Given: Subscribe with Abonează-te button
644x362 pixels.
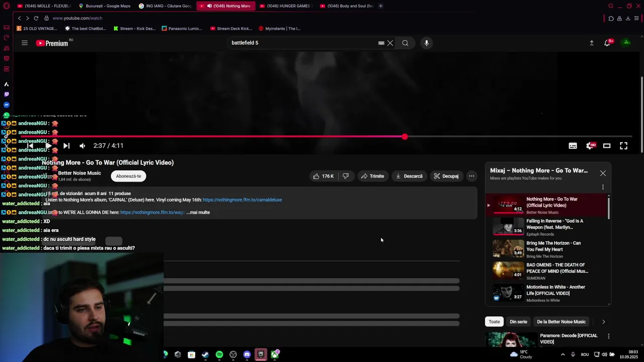Looking at the screenshot, I should [x=128, y=176].
